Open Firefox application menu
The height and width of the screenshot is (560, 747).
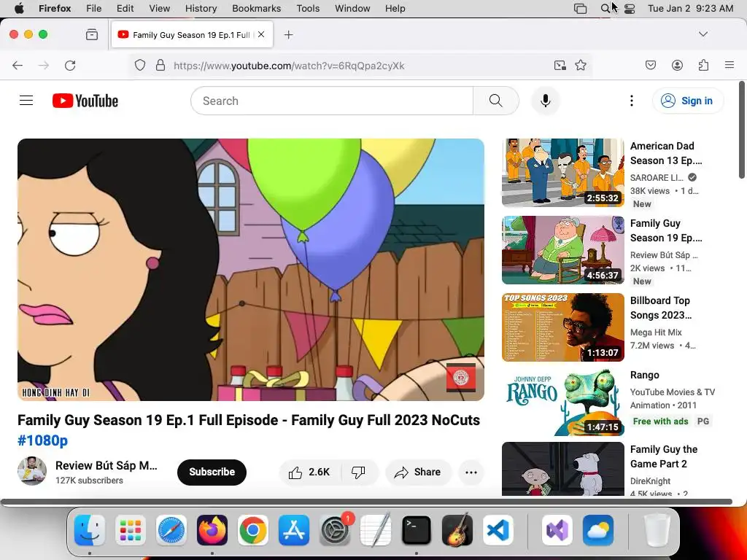(x=729, y=65)
